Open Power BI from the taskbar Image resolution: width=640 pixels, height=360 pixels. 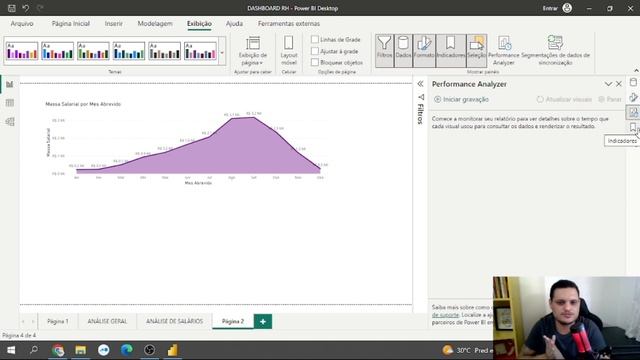coord(173,350)
